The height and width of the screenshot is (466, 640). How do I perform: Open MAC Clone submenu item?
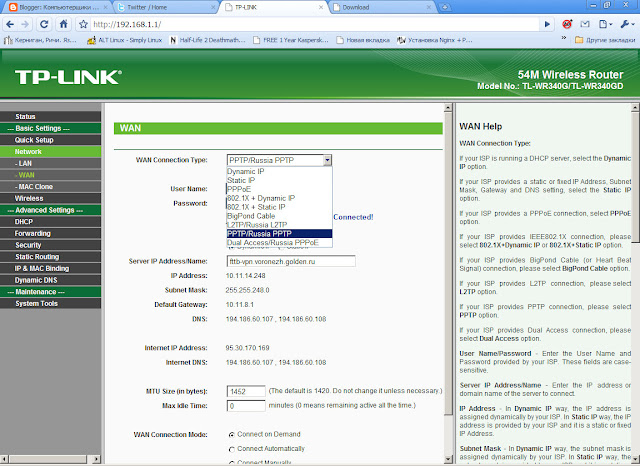point(51,187)
